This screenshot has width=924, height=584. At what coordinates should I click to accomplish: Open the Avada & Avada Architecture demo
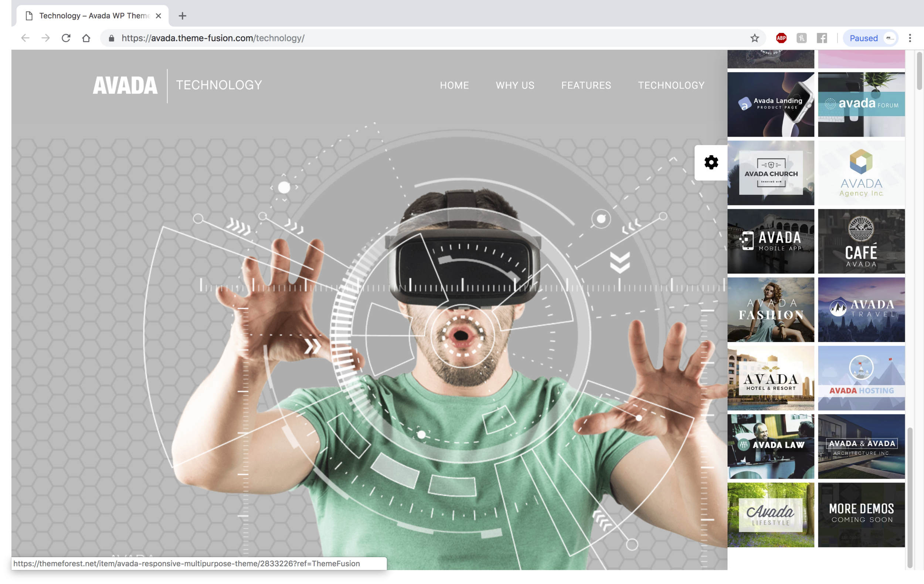tap(861, 446)
